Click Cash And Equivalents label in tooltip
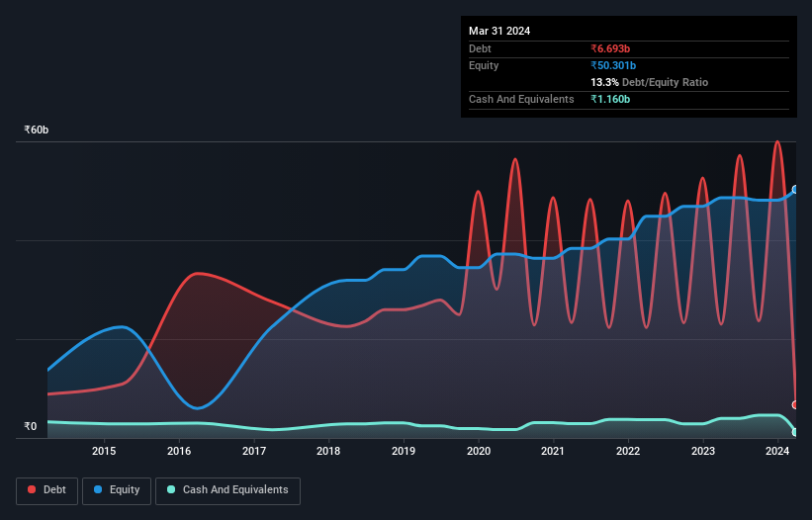The height and width of the screenshot is (520, 812). coord(521,99)
